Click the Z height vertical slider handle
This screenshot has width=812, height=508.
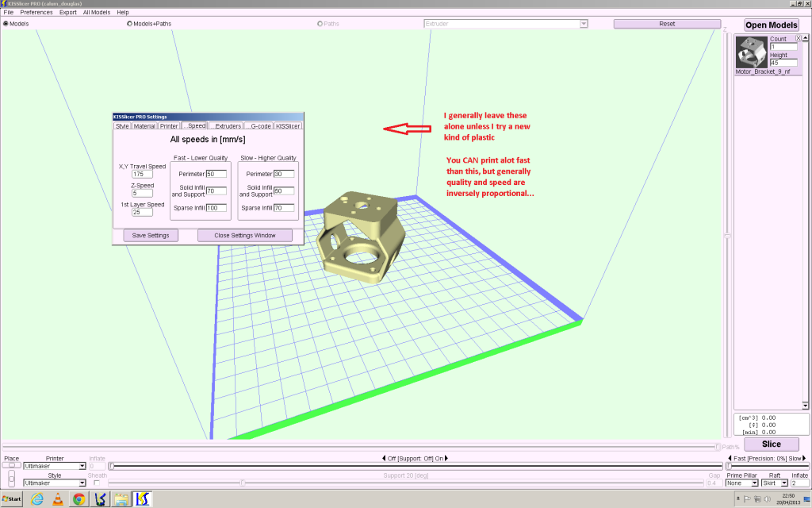728,236
